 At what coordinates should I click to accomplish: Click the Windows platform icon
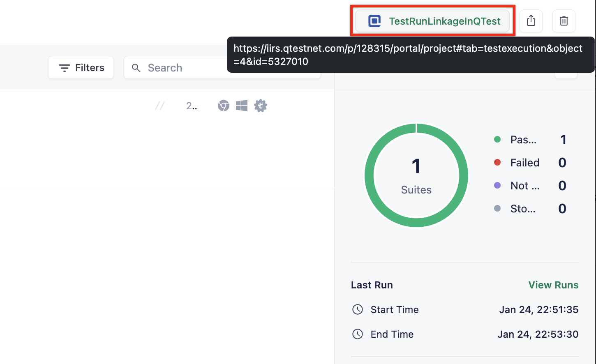242,106
